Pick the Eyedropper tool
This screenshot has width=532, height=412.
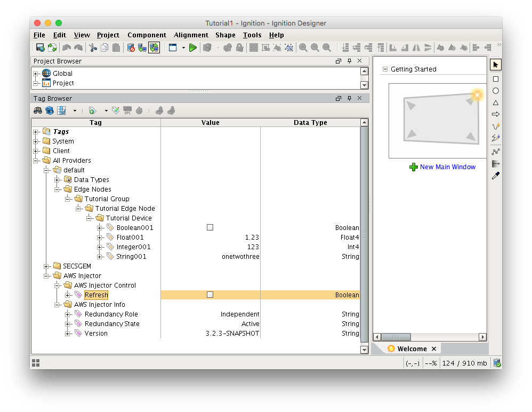495,176
